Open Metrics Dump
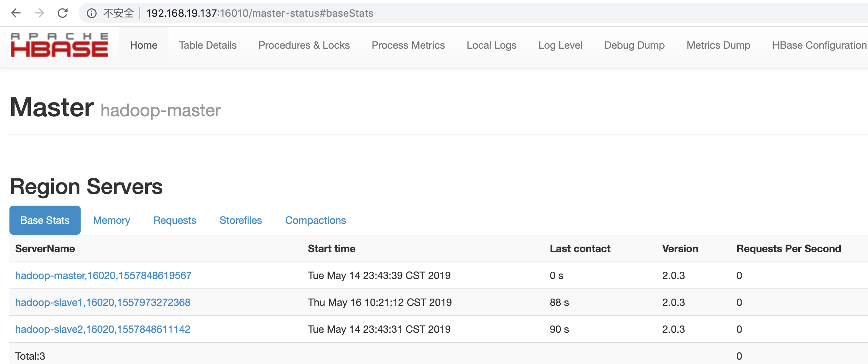 tap(718, 45)
